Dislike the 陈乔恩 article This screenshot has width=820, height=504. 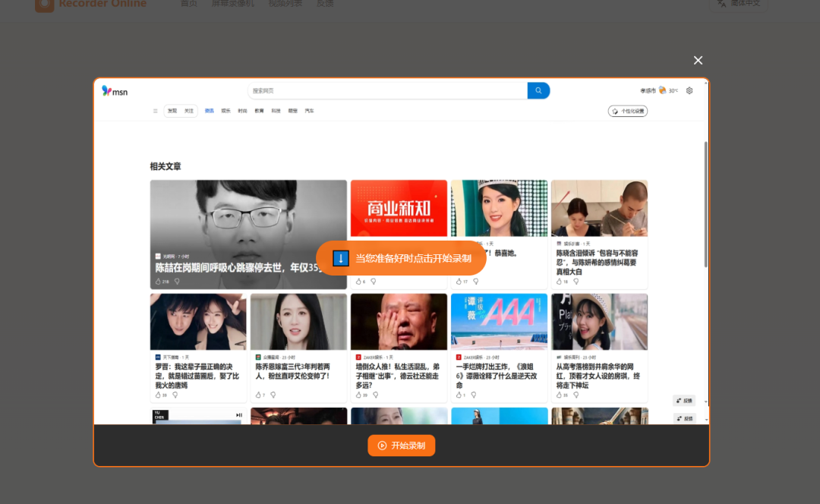(x=273, y=395)
